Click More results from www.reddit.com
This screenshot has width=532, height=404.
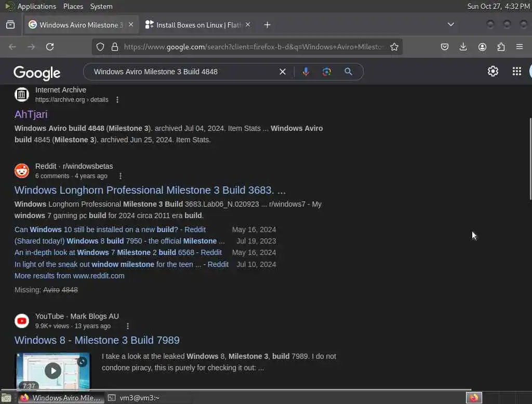69,276
